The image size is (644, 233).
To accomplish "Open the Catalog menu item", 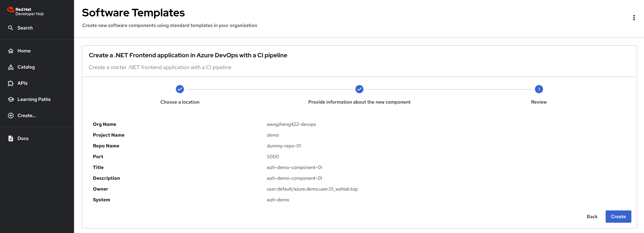I will 26,67.
